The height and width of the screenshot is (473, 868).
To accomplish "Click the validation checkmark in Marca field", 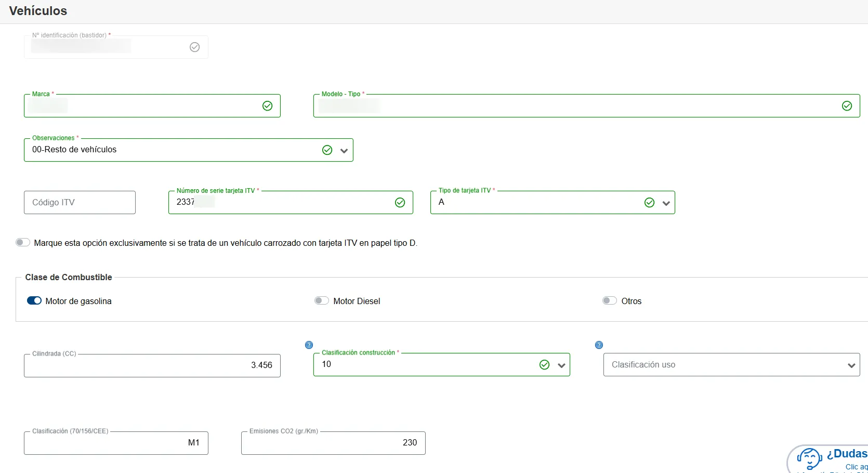I will [267, 106].
